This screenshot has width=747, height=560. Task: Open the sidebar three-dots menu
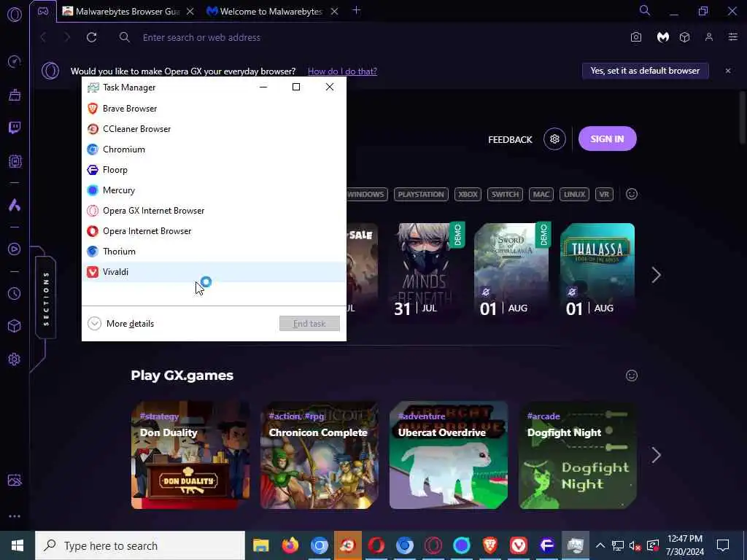coord(15,516)
